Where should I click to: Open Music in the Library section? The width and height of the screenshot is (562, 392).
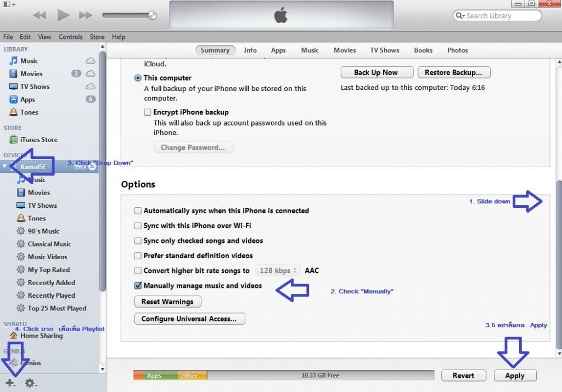pyautogui.click(x=29, y=61)
